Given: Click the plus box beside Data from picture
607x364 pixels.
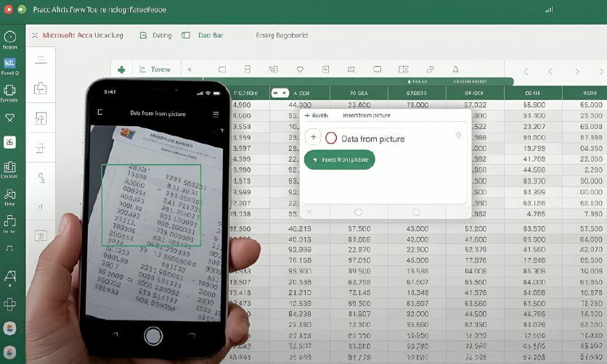Looking at the screenshot, I should click(313, 137).
